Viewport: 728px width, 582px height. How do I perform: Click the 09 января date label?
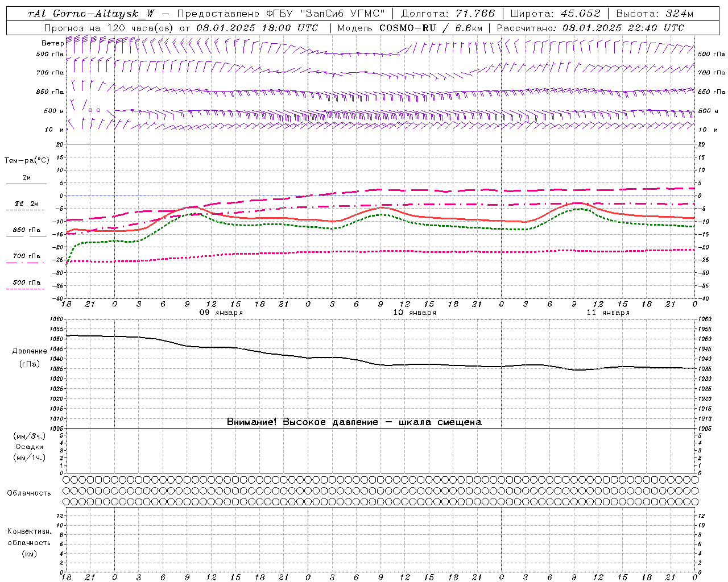click(221, 313)
